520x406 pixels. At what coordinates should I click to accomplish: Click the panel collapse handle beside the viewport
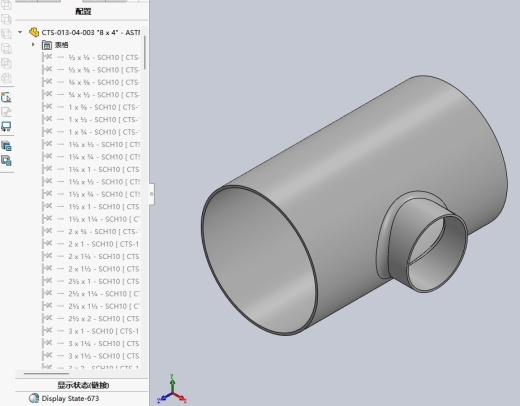151,194
